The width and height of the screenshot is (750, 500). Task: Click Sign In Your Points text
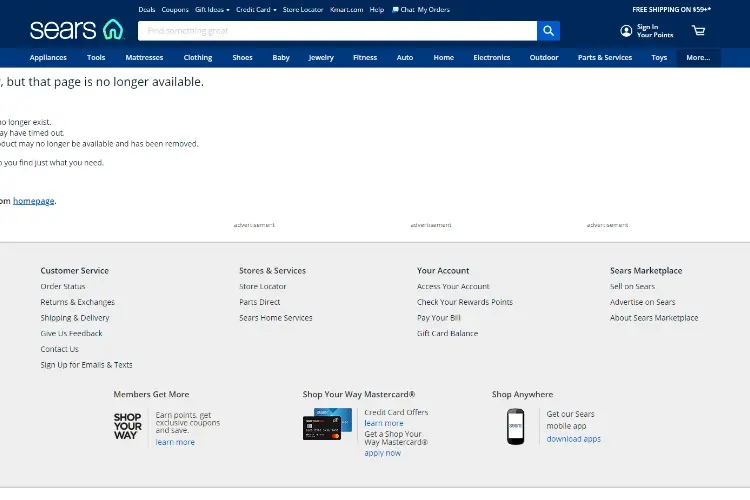click(655, 31)
